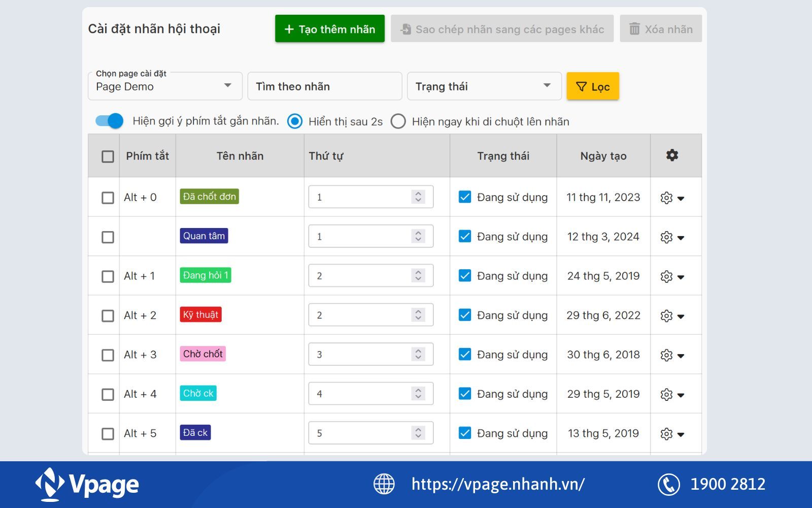Tick the row checkbox for Đã ck
The height and width of the screenshot is (508, 812).
(x=108, y=434)
